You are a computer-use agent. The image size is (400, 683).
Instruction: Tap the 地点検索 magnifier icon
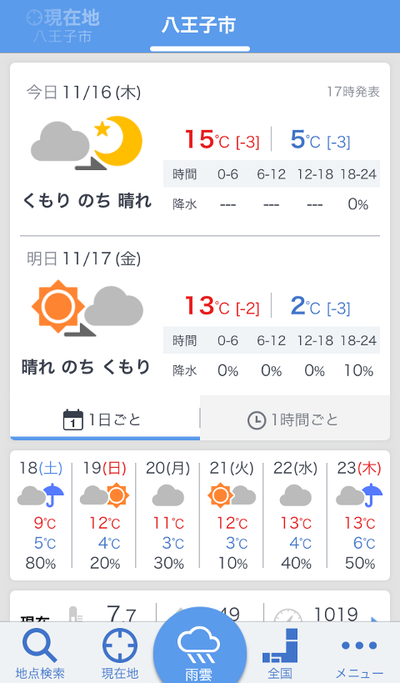click(40, 646)
